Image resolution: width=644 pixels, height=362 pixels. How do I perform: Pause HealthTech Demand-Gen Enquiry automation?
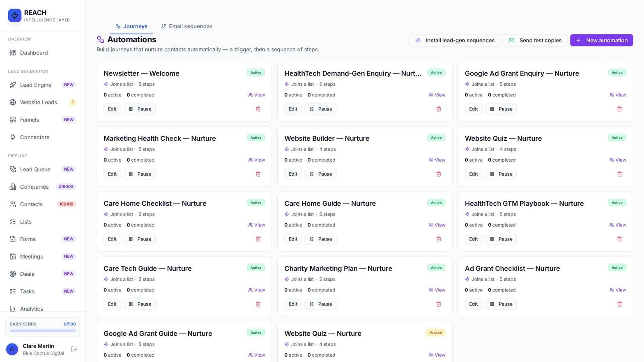tap(320, 109)
